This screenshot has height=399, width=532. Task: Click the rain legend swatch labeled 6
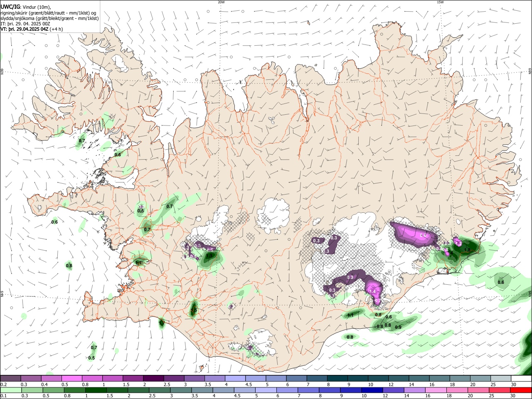point(286,390)
